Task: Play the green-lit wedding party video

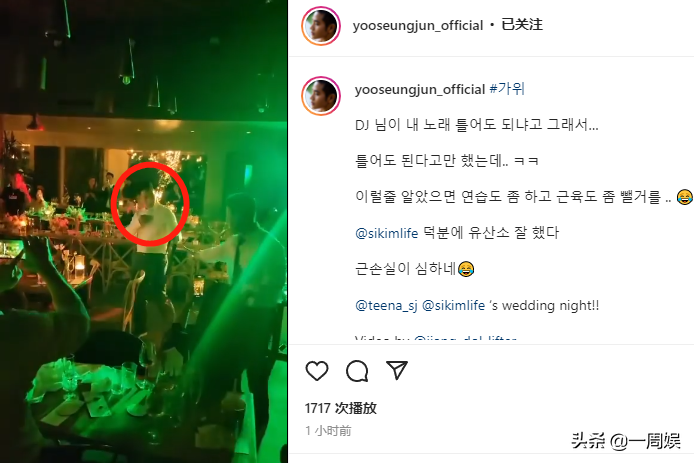Action: coord(144,232)
